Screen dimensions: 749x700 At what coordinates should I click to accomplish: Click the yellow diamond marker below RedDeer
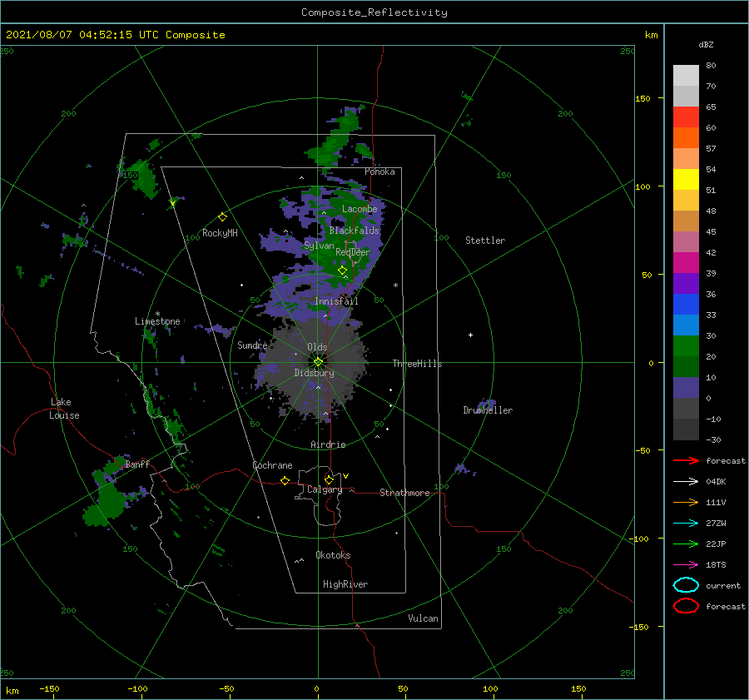coord(342,271)
